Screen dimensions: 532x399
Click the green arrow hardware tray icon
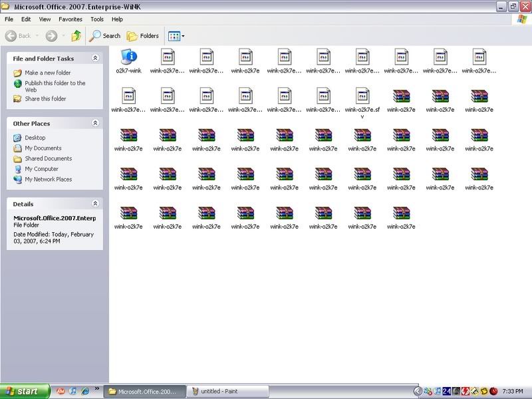475,392
